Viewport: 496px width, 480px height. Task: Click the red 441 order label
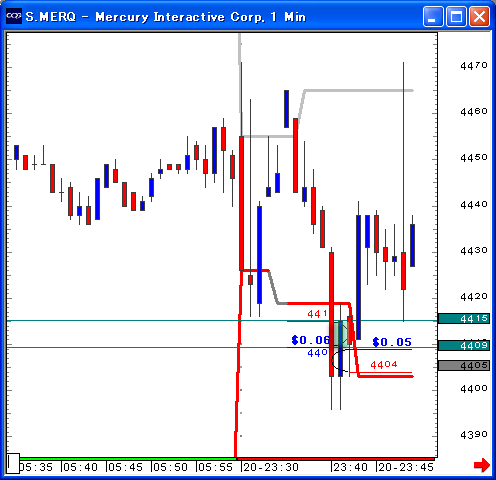317,314
